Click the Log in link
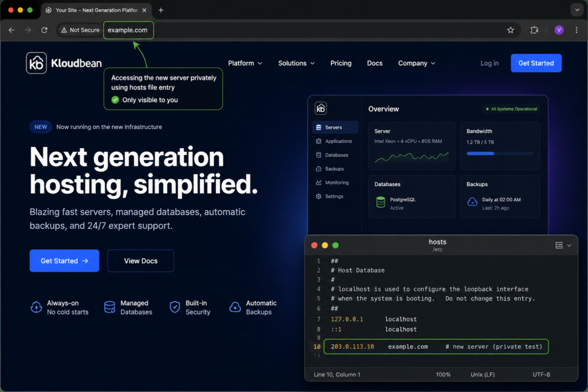Image resolution: width=588 pixels, height=392 pixels. coord(489,63)
